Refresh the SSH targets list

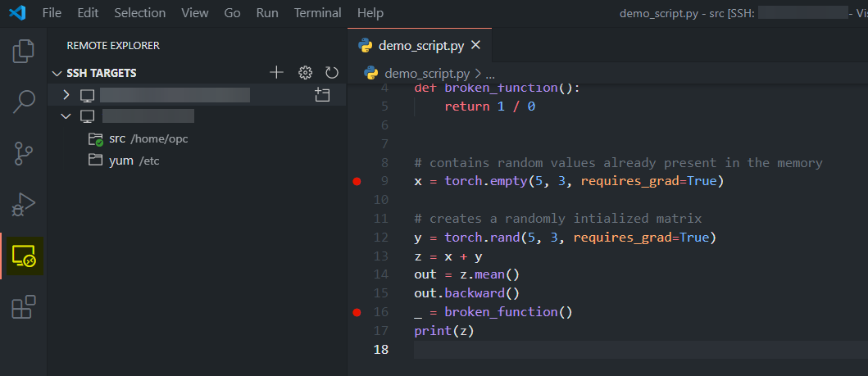332,73
